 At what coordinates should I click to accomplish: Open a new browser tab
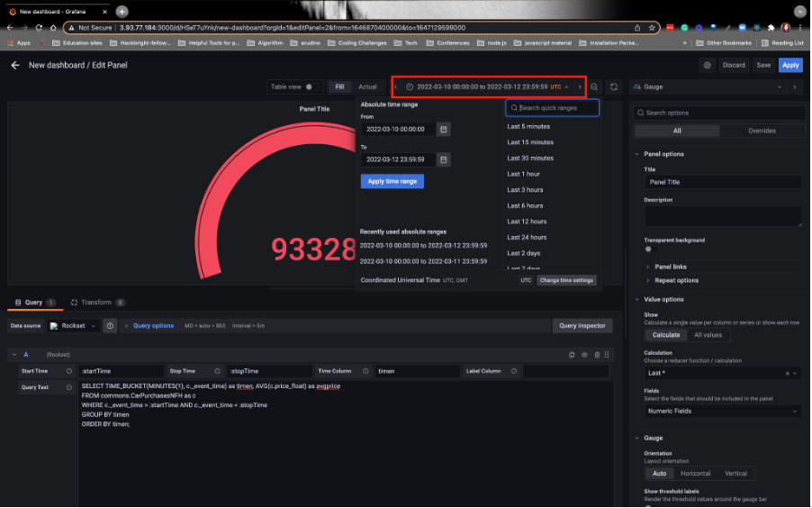tap(122, 12)
